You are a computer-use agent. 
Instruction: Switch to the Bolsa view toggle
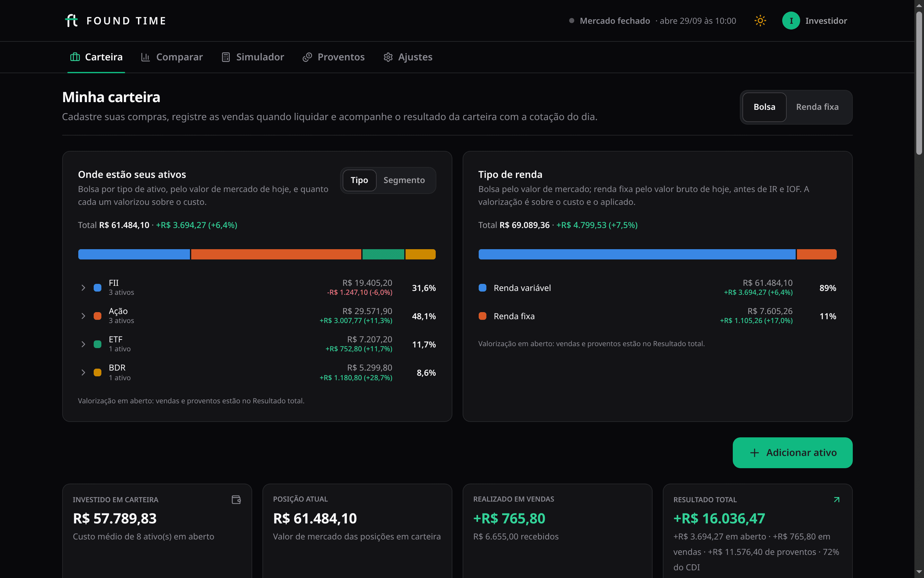(x=765, y=107)
